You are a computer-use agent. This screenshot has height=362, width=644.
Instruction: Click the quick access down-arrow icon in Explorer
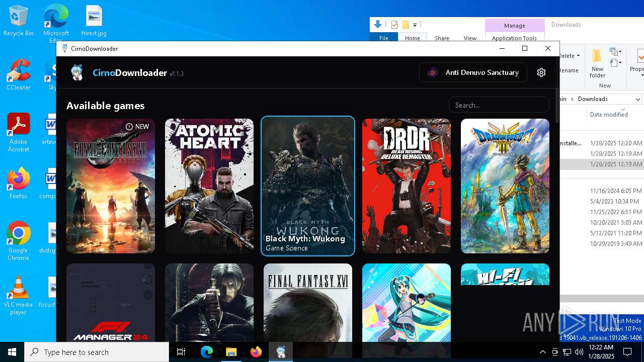(378, 24)
